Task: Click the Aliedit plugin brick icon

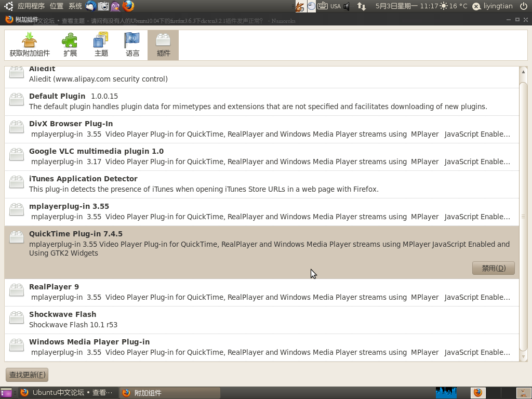Action: pos(16,72)
